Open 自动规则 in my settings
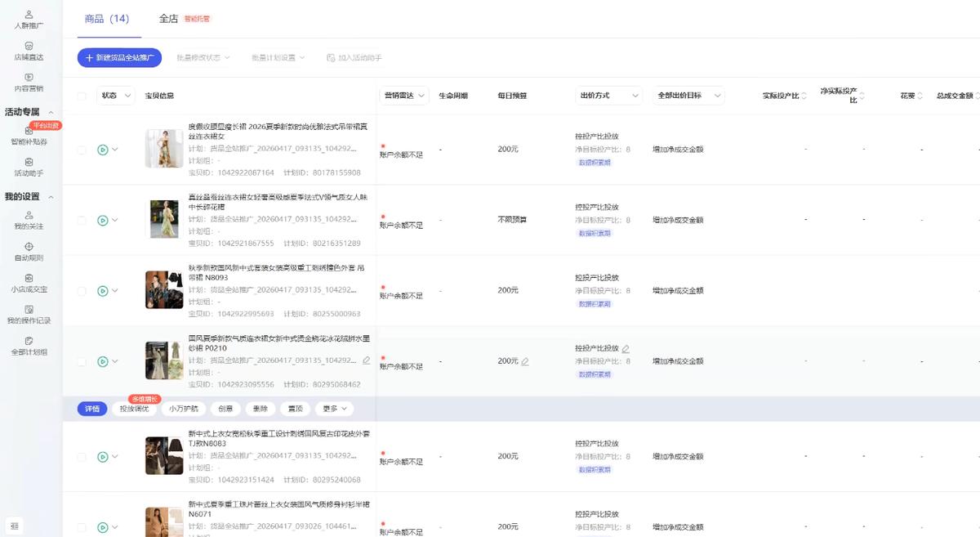The width and height of the screenshot is (980, 537). 29,252
